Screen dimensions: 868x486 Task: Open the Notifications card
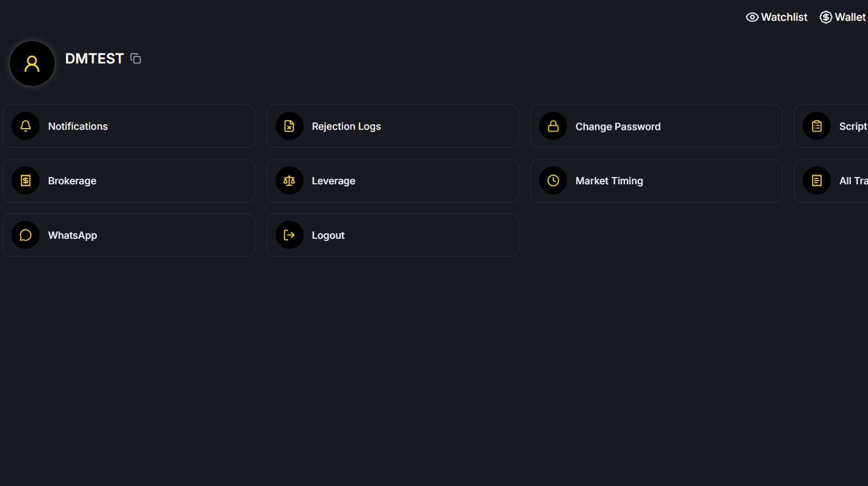tap(129, 126)
